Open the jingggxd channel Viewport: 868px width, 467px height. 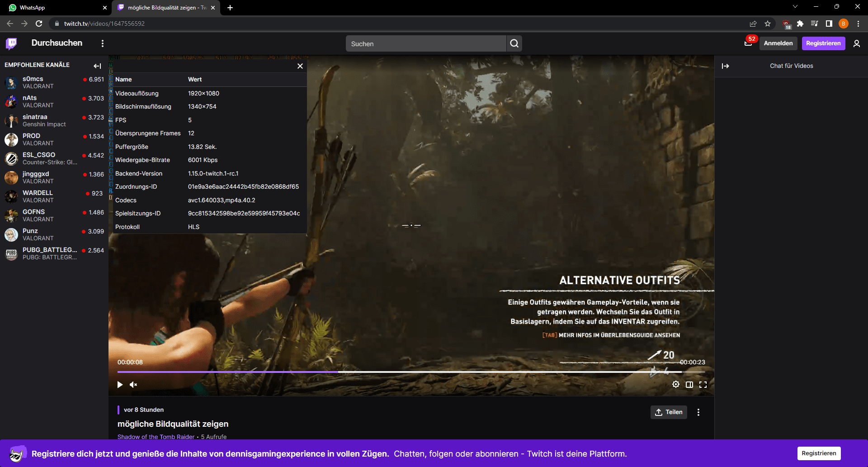[x=54, y=177]
